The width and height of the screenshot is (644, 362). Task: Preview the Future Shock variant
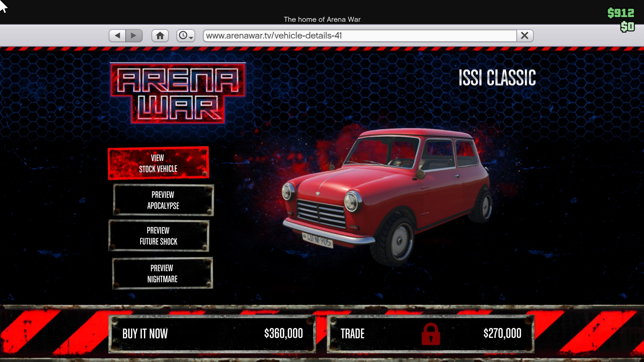(x=159, y=236)
